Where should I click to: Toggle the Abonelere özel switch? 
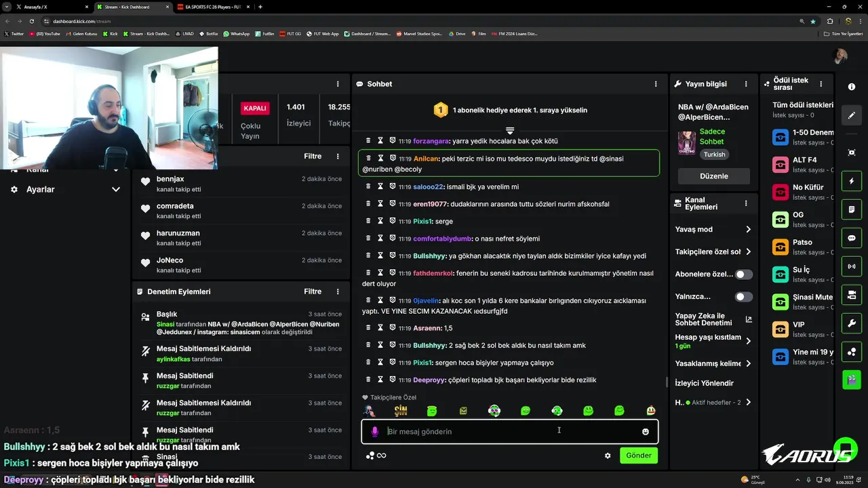pos(744,274)
